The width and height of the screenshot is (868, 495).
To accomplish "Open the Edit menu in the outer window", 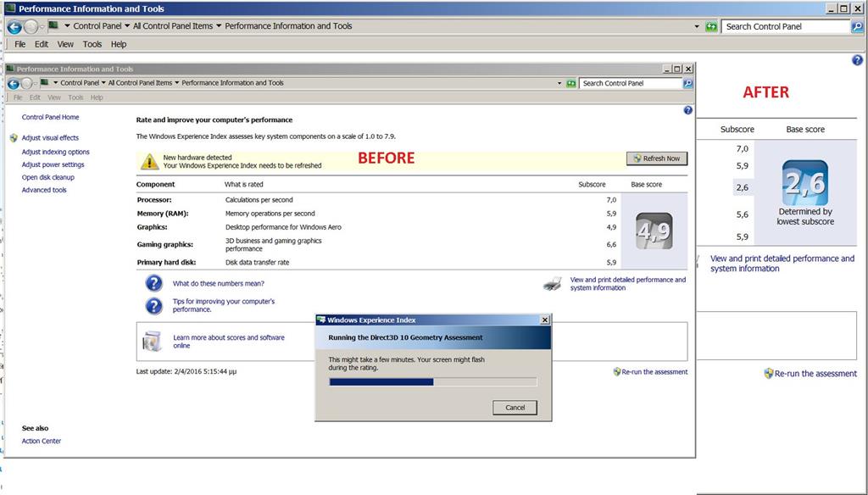I will (x=42, y=44).
